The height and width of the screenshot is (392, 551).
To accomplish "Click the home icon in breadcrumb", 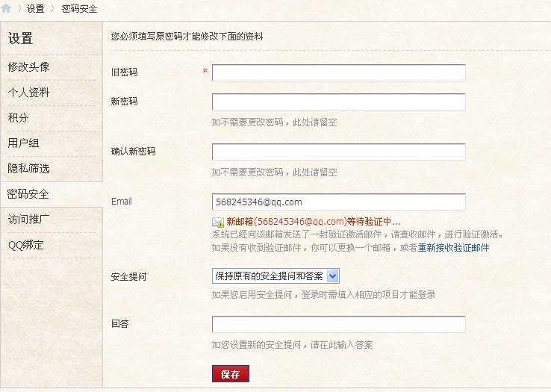I will [x=7, y=8].
